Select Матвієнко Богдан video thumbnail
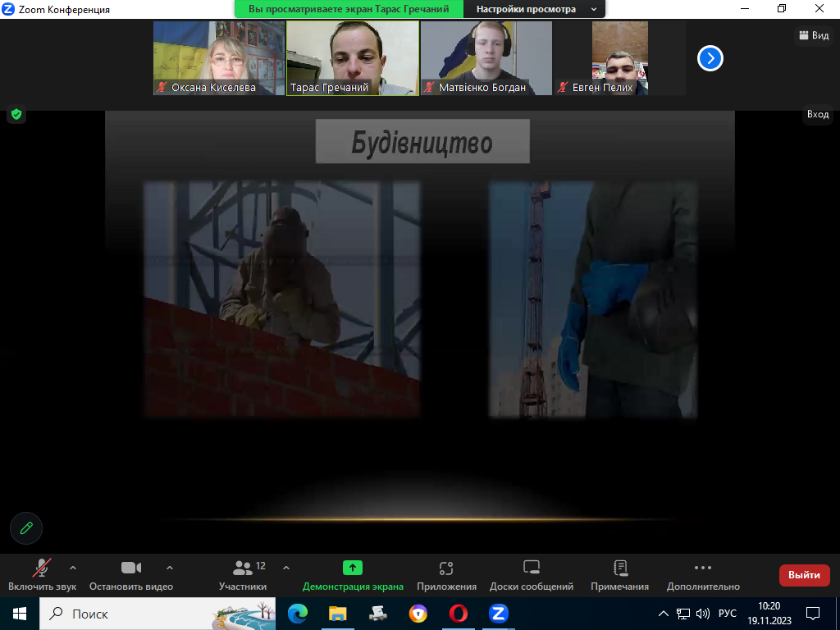 tap(486, 58)
